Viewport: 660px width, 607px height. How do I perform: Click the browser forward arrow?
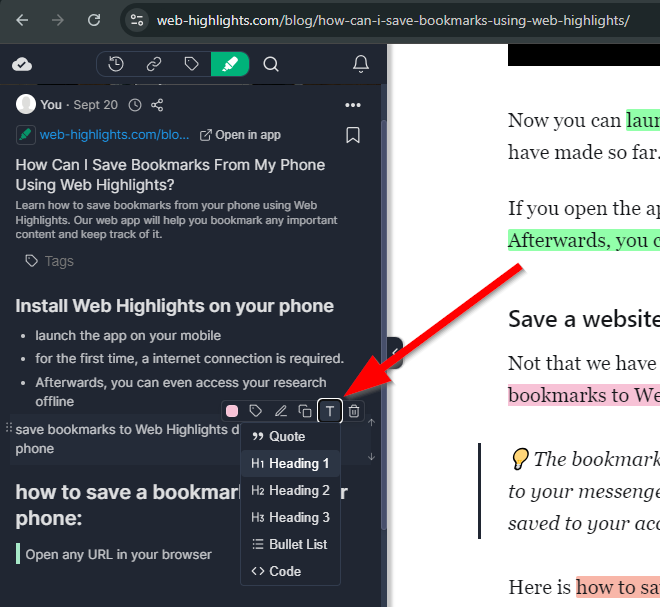(57, 20)
